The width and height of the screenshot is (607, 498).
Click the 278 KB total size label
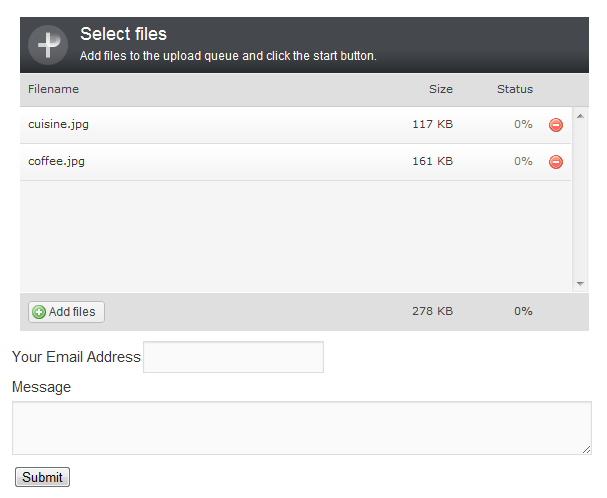[432, 311]
